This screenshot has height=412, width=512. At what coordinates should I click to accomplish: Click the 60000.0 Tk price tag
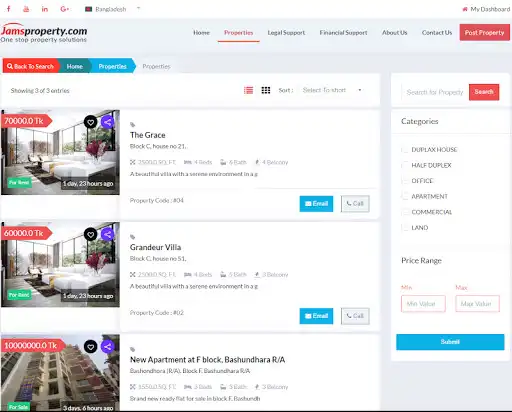(x=26, y=233)
